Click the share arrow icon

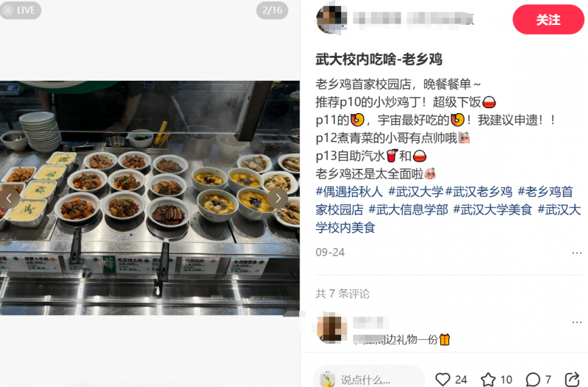coord(572,379)
